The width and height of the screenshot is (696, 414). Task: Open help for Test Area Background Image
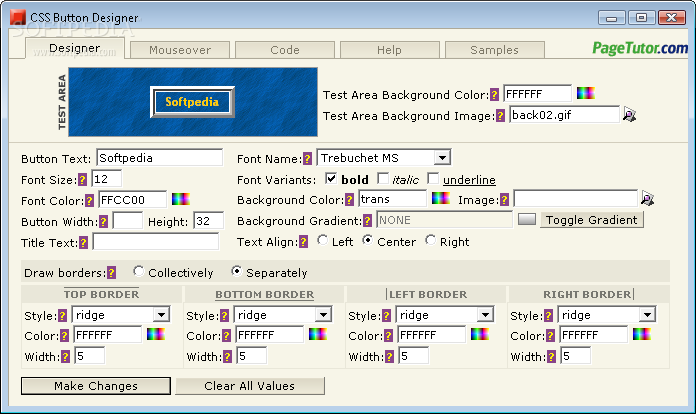pyautogui.click(x=500, y=116)
